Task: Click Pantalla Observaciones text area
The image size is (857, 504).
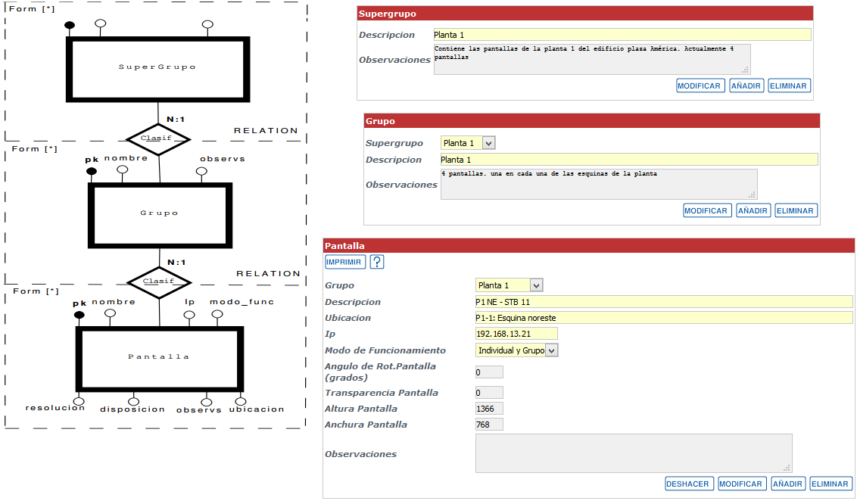Action: pos(634,454)
